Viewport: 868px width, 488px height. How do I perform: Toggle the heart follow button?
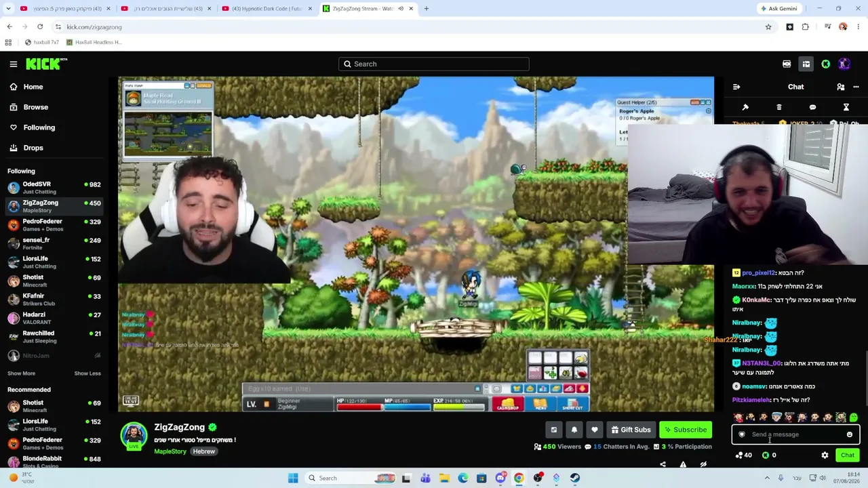(595, 430)
